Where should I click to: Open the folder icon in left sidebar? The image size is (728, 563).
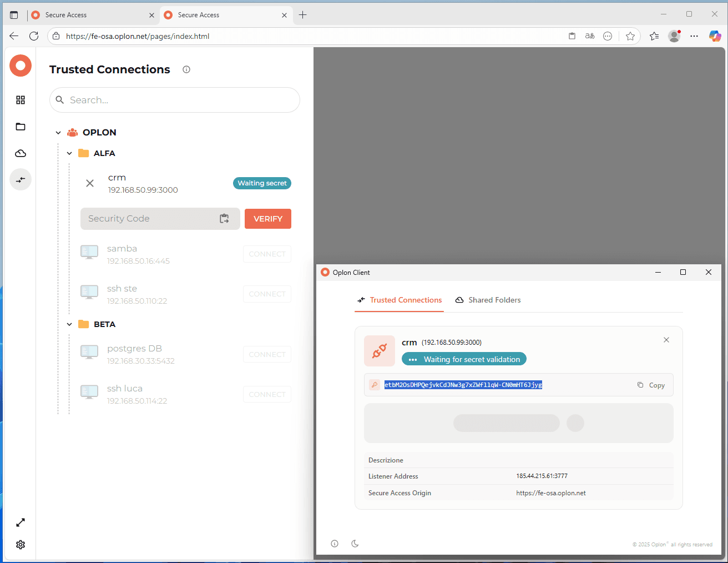point(21,127)
